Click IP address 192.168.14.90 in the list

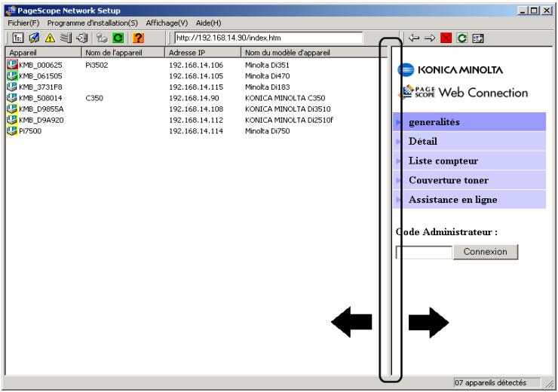194,98
